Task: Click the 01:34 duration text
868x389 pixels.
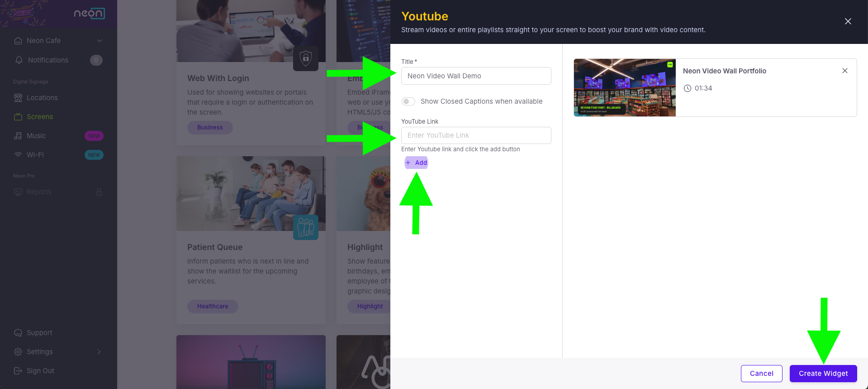Action: (703, 88)
